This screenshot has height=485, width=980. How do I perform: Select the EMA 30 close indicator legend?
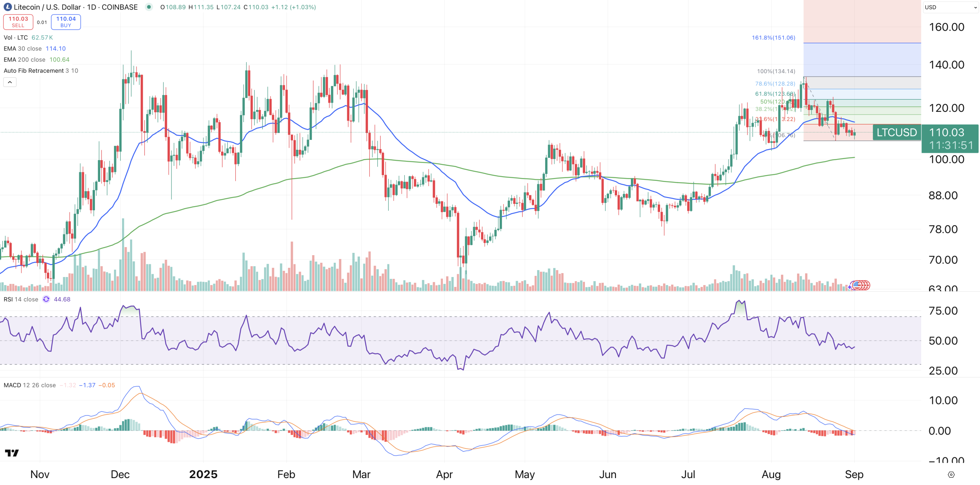(23, 49)
